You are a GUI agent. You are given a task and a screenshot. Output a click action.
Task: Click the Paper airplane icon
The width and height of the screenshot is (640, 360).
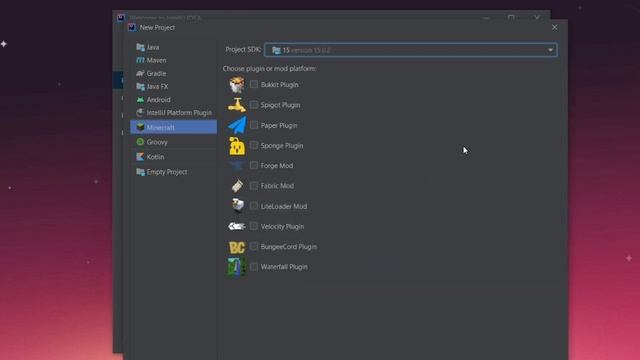pos(237,125)
